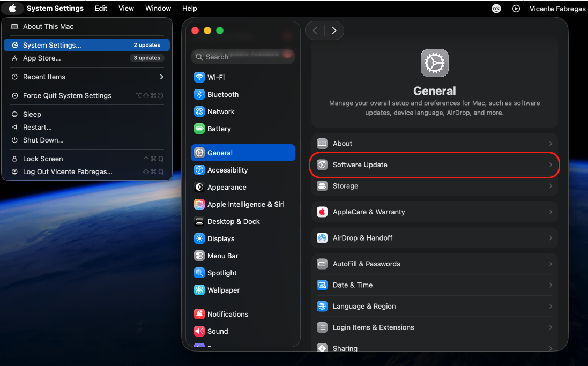Screen dimensions: 588x366
Task: Click the Storage drive icon
Action: (322, 186)
